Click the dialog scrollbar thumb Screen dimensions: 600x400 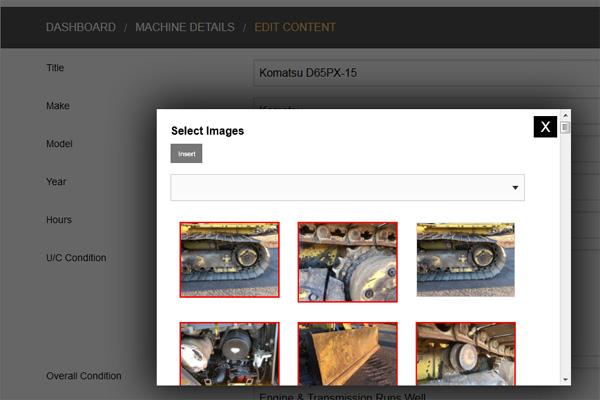tap(565, 127)
